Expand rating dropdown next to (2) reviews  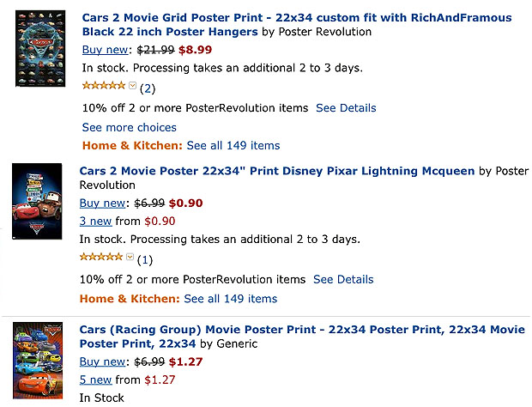[132, 86]
